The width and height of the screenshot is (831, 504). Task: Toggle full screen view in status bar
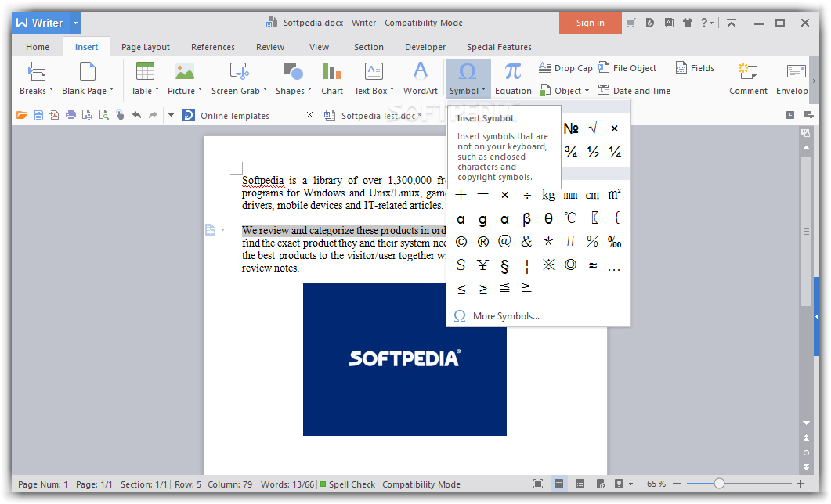tap(538, 484)
